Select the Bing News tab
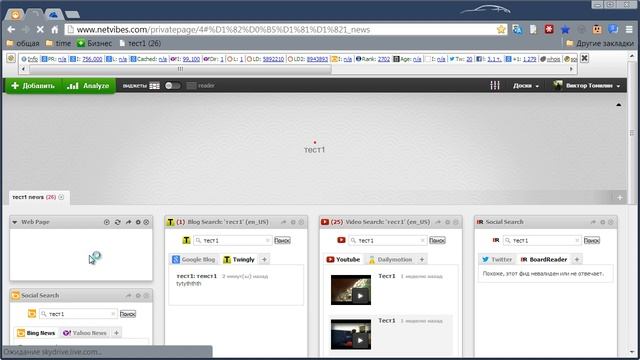Viewport: 640px width, 360px height. [x=36, y=333]
